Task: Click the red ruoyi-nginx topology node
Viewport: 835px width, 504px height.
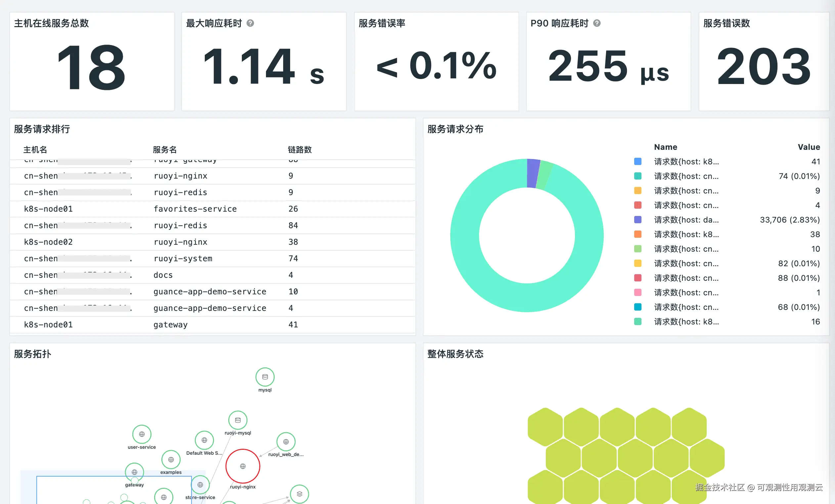Action: point(242,466)
